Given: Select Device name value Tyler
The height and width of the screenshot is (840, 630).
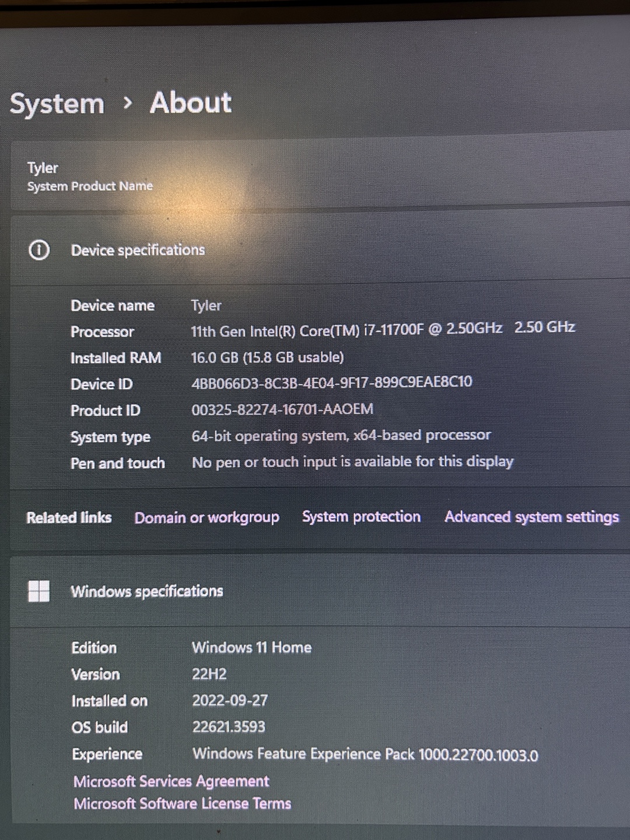Looking at the screenshot, I should click(x=206, y=306).
